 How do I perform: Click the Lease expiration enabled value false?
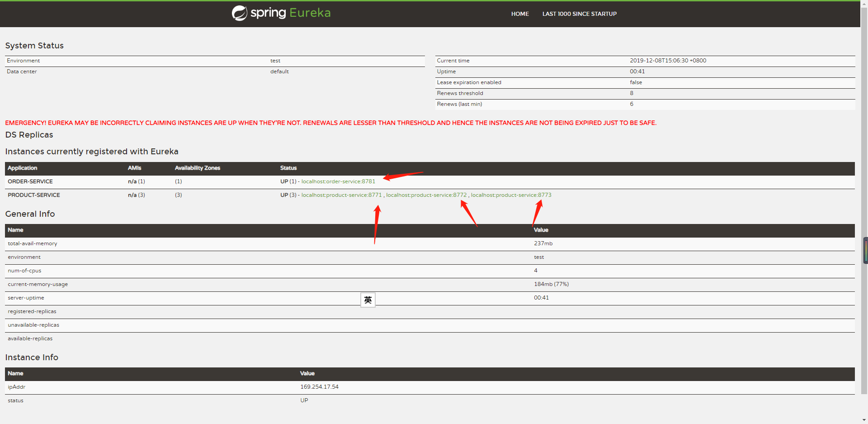636,82
